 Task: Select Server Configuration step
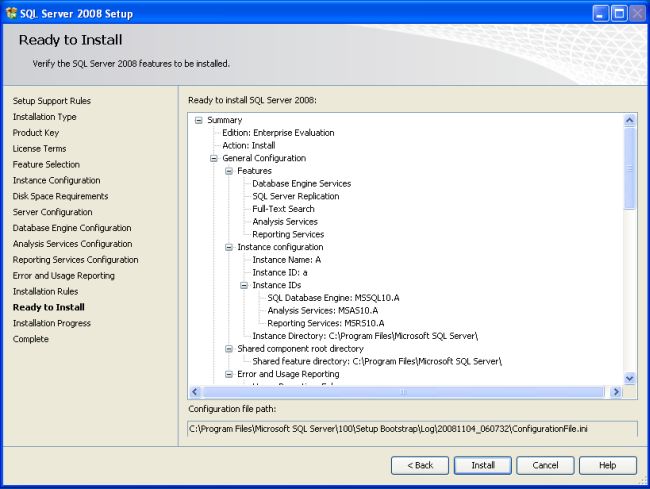(x=52, y=212)
